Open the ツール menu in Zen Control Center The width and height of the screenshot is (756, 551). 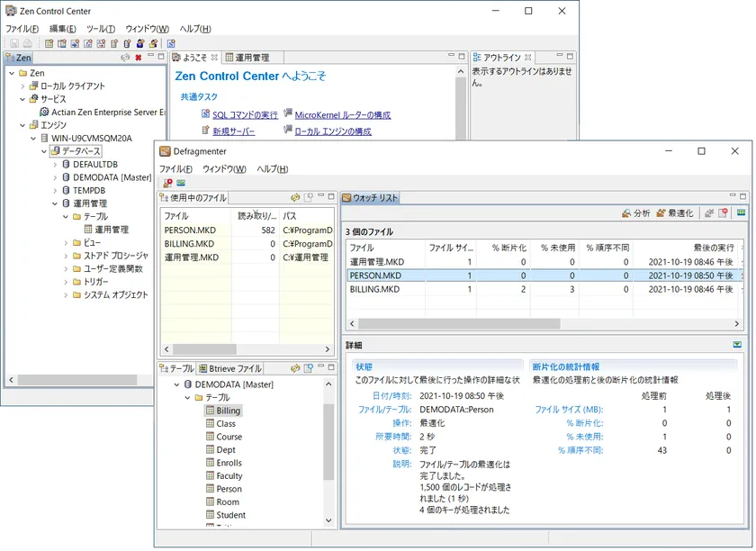(100, 29)
